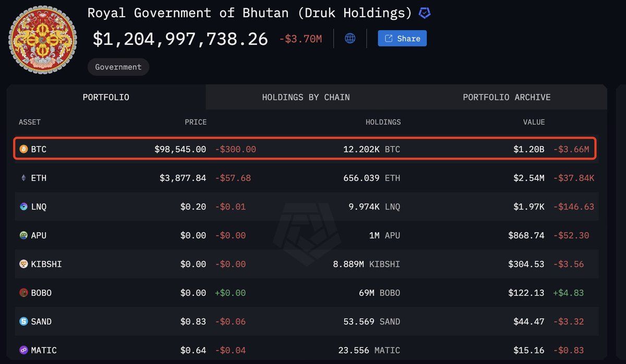Open the entity website via globe icon
The image size is (626, 364).
(x=349, y=38)
